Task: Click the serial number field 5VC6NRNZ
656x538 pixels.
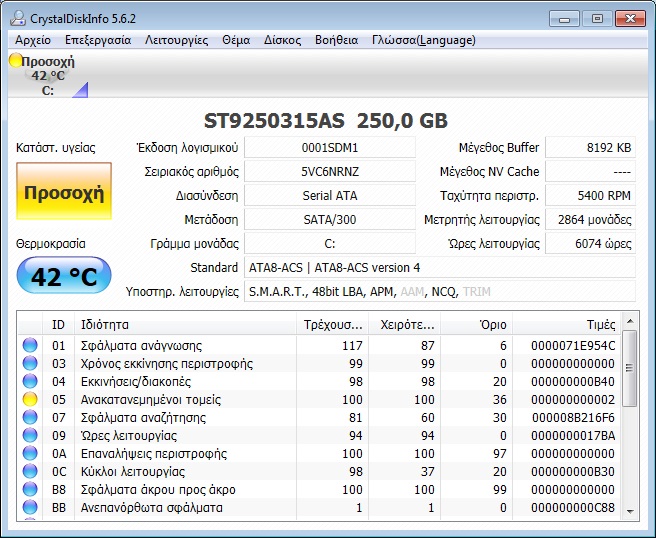Action: pos(330,172)
